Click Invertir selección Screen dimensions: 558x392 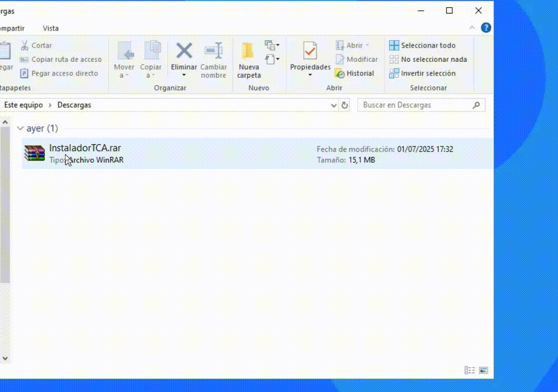[422, 73]
